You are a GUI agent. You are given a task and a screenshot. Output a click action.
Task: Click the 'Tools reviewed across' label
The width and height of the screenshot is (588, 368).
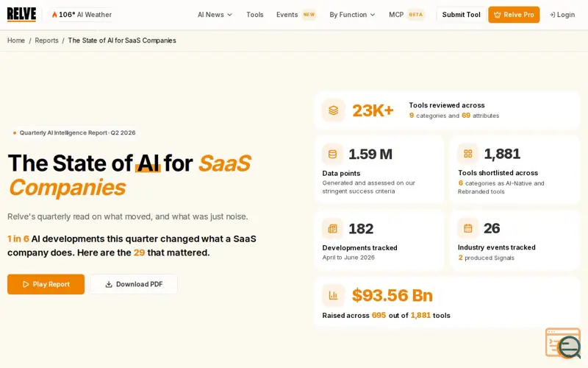point(447,105)
